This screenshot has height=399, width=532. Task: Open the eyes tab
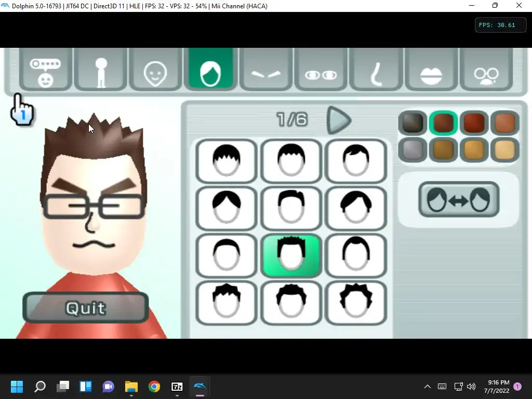[x=321, y=70]
